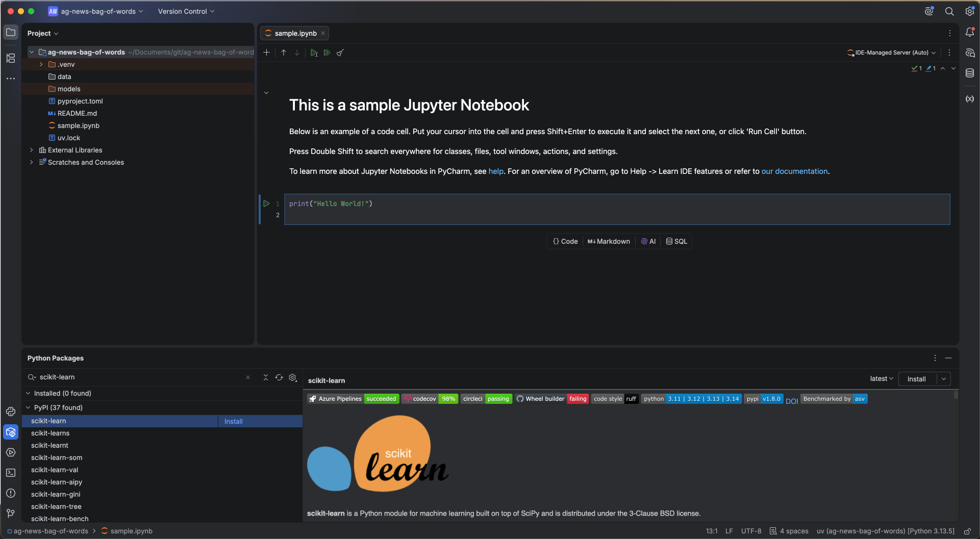Click the Clear All Outputs broom icon
The width and height of the screenshot is (980, 539).
tap(340, 53)
